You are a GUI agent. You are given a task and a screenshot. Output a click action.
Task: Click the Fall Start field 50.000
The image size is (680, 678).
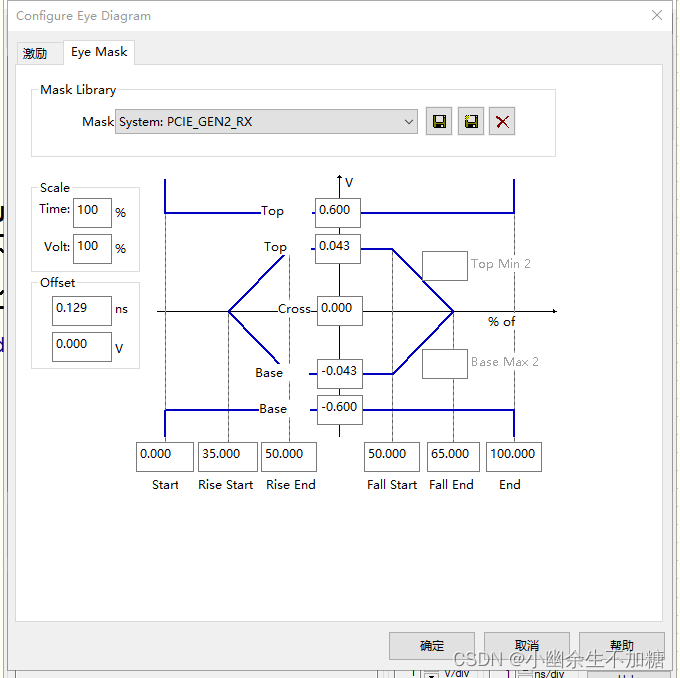point(392,457)
